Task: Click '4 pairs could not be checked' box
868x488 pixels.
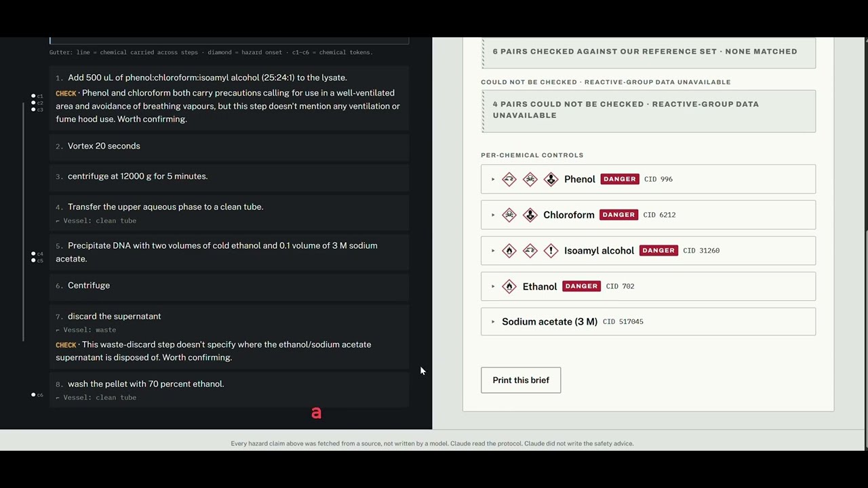Action: 648,110
